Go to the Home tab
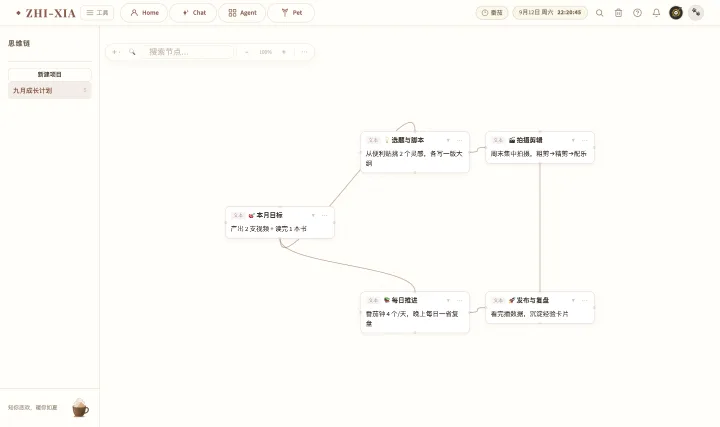The image size is (720, 427). pyautogui.click(x=144, y=13)
